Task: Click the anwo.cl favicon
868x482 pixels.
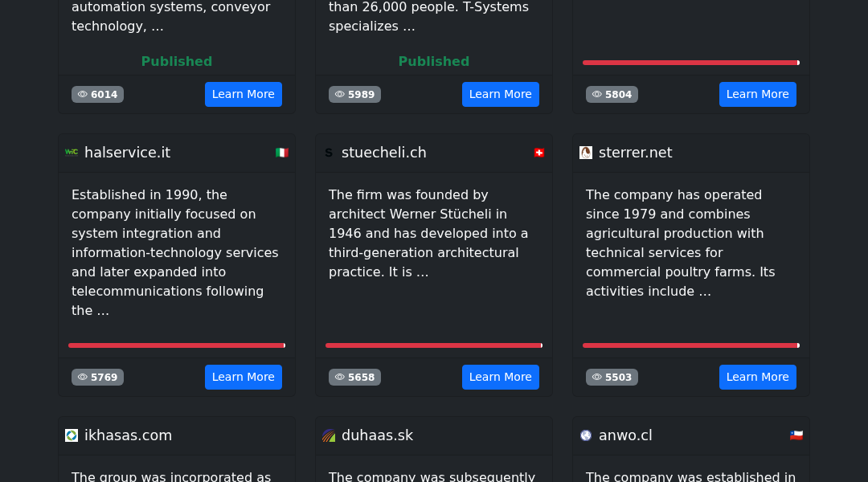Action: (x=586, y=435)
